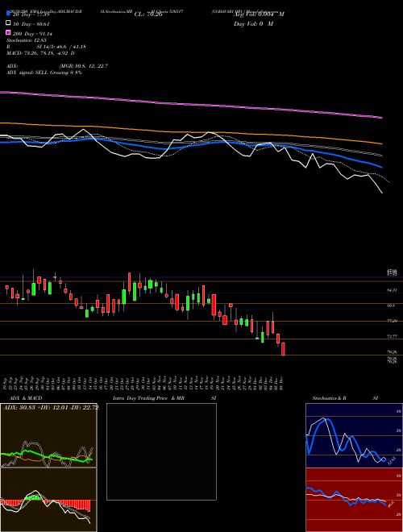Image resolution: width=403 pixels, height=532 pixels.
Task: Click the white 50 Day legend swatch
Action: [x=9, y=23]
